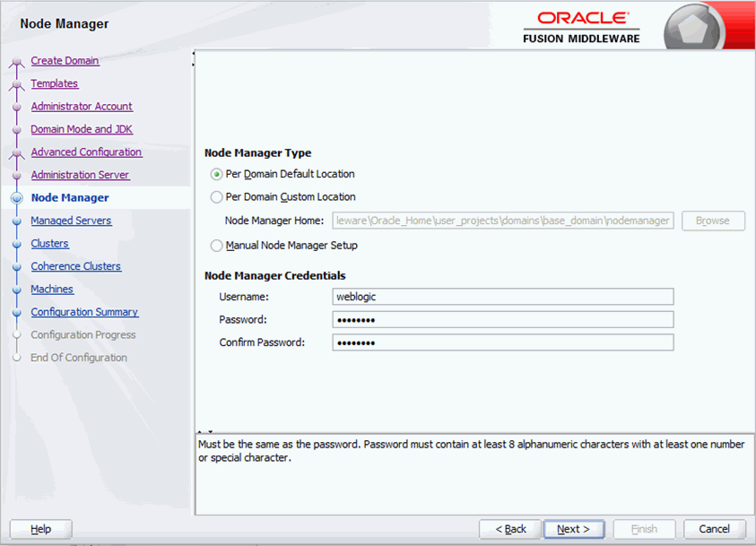Click the Machines step bullet icon
Image resolution: width=756 pixels, height=546 pixels.
[15, 290]
